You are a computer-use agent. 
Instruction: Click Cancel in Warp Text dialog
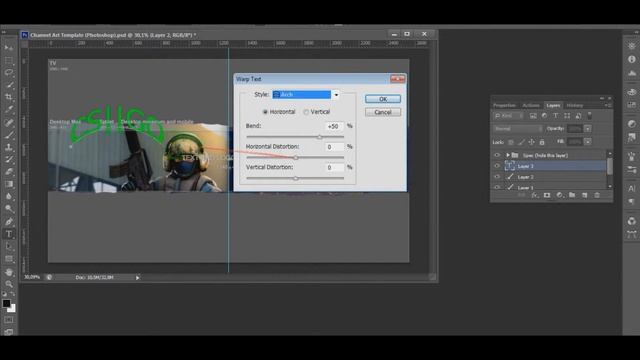[x=383, y=112]
